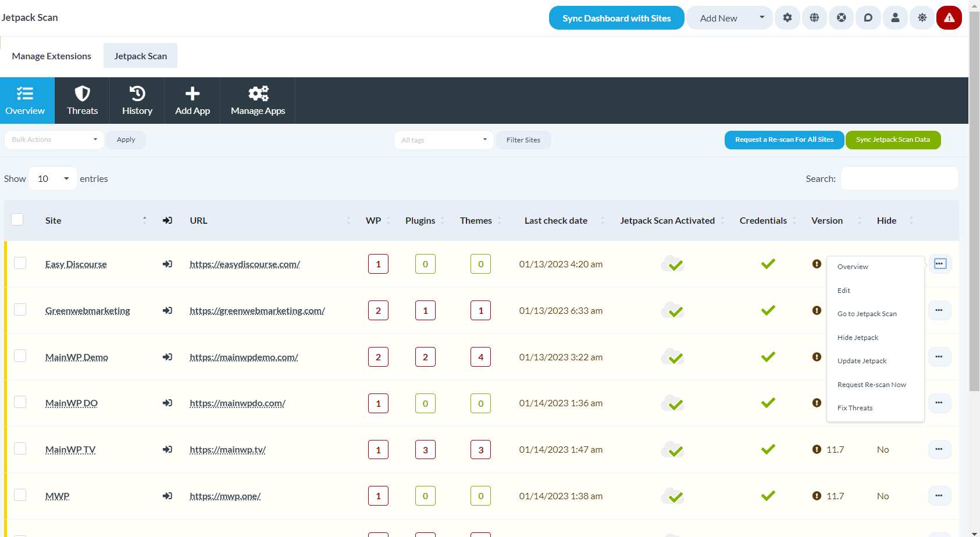Screen dimensions: 980x537
Task: Open the Threats shield icon
Action: (83, 93)
